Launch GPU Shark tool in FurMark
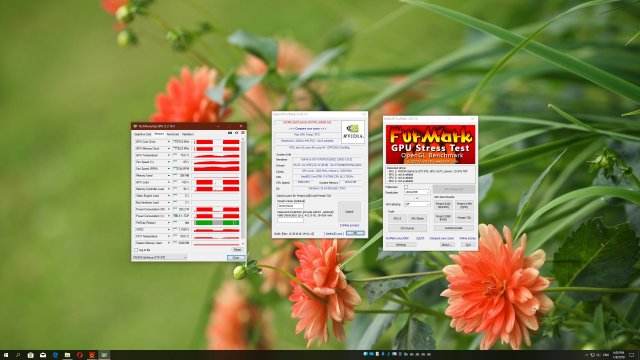 tap(417, 219)
